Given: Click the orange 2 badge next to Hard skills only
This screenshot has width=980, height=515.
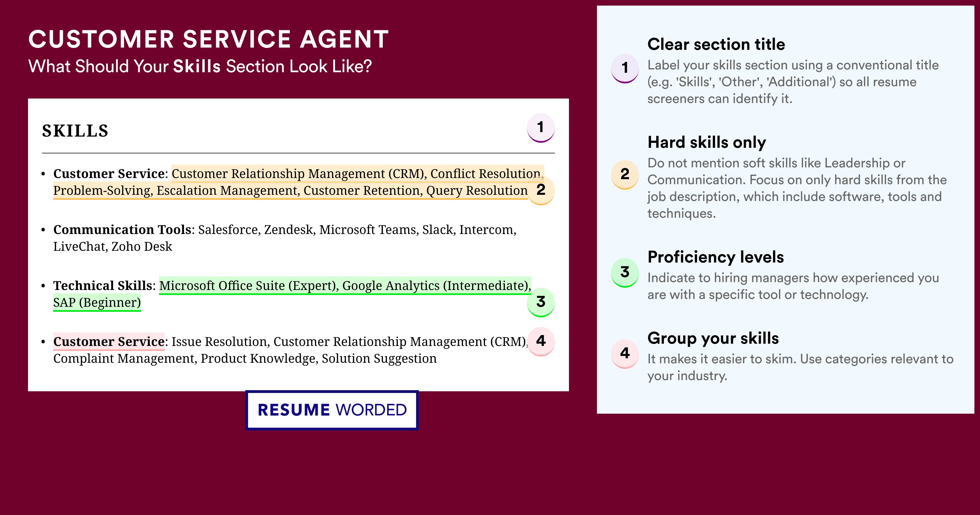Looking at the screenshot, I should click(625, 175).
